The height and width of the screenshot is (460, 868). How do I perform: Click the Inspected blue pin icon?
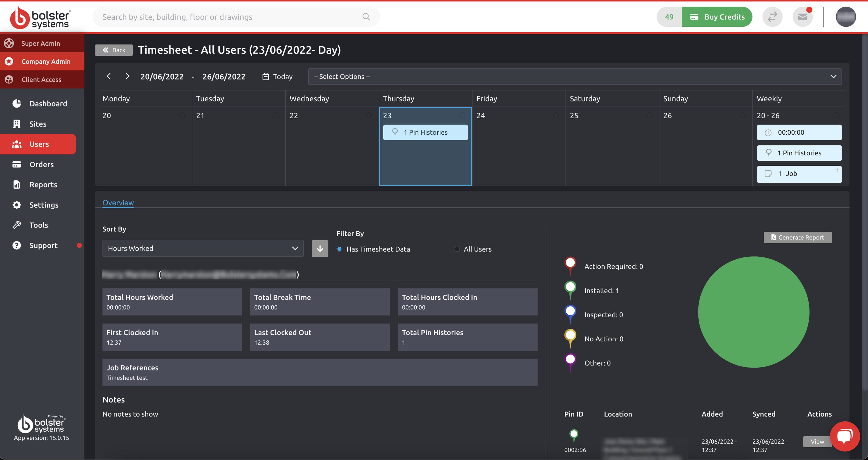[x=570, y=314]
